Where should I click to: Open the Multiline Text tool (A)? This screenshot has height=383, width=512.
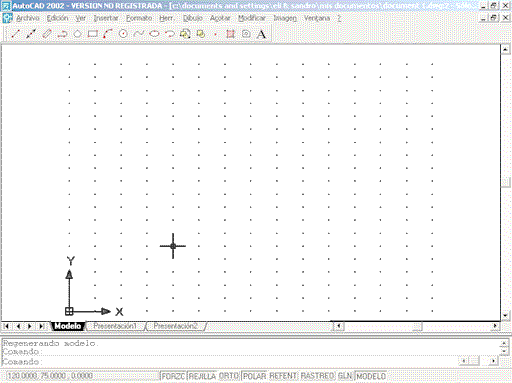click(261, 34)
